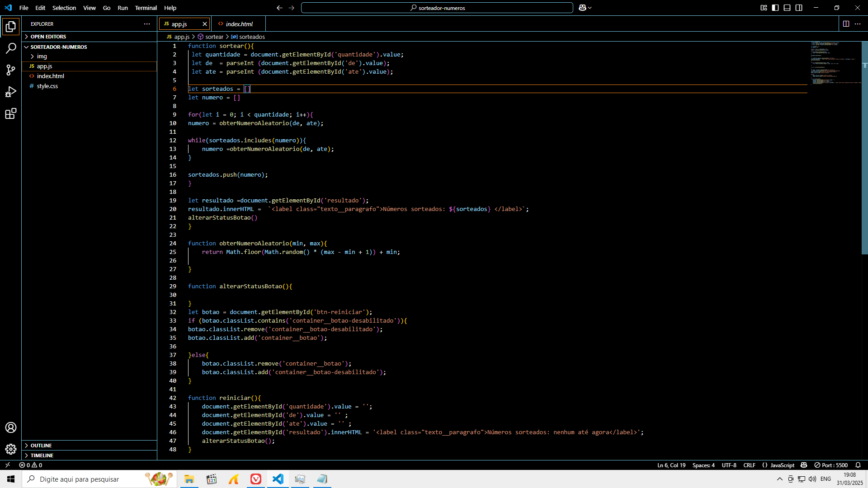Image resolution: width=868 pixels, height=488 pixels.
Task: Toggle Secondary Side Bar visibility
Action: pyautogui.click(x=799, y=8)
